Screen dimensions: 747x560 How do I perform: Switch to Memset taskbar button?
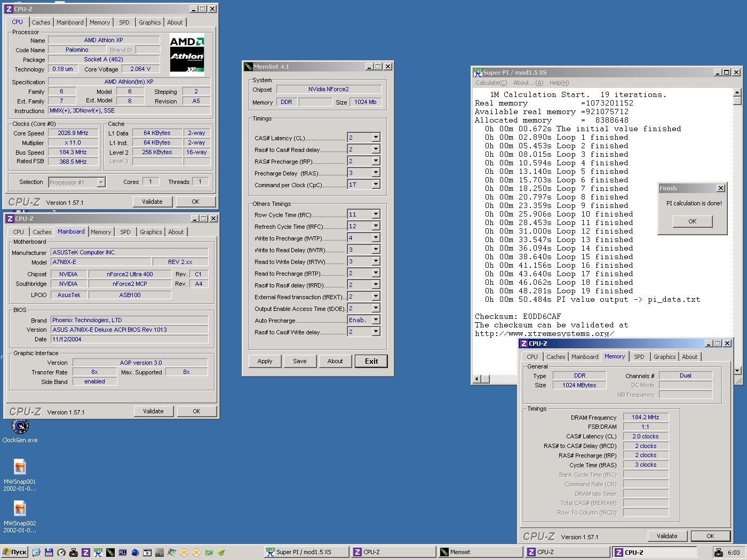[x=480, y=552]
